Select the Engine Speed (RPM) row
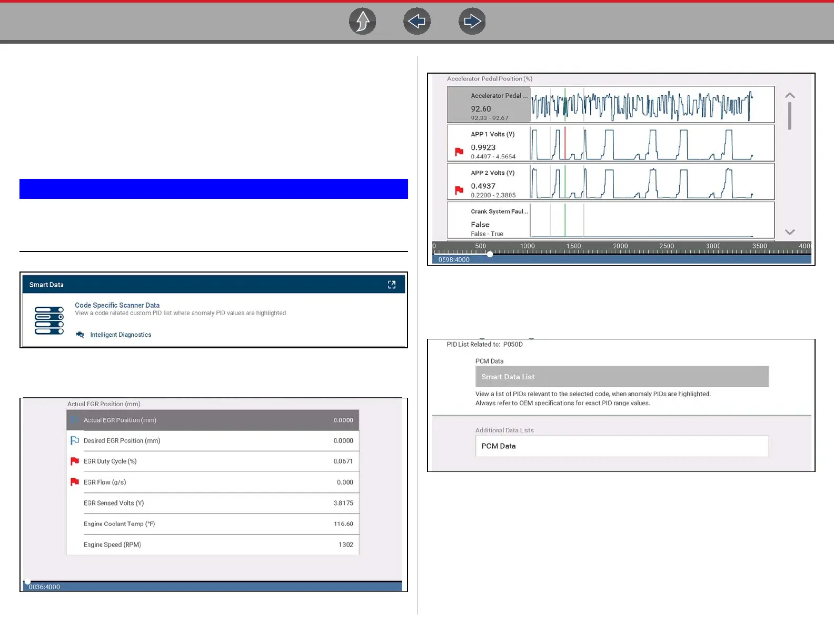 coord(213,545)
